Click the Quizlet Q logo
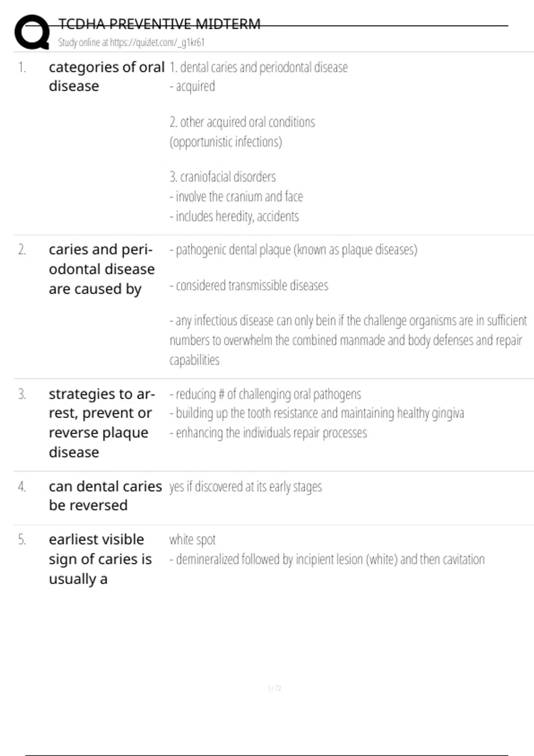 [x=32, y=32]
